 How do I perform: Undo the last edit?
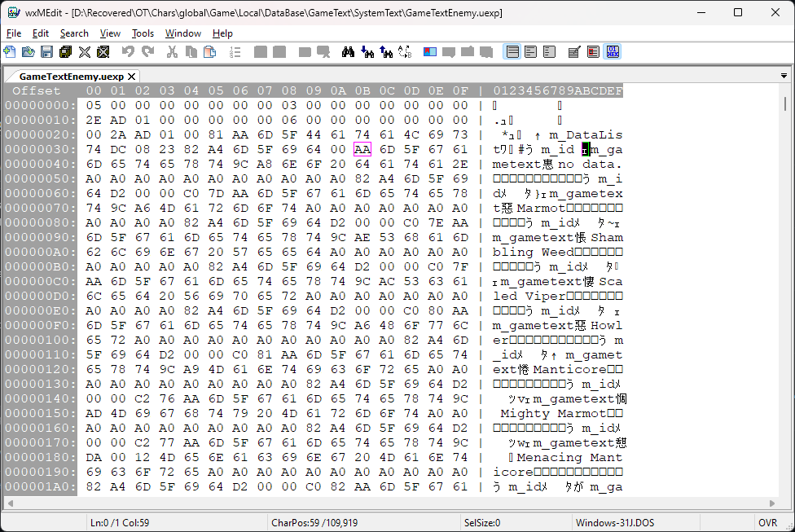(128, 51)
